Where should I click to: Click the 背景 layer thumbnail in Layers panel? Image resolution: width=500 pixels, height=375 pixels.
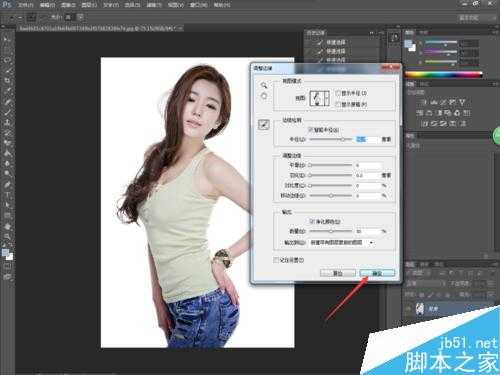[420, 309]
